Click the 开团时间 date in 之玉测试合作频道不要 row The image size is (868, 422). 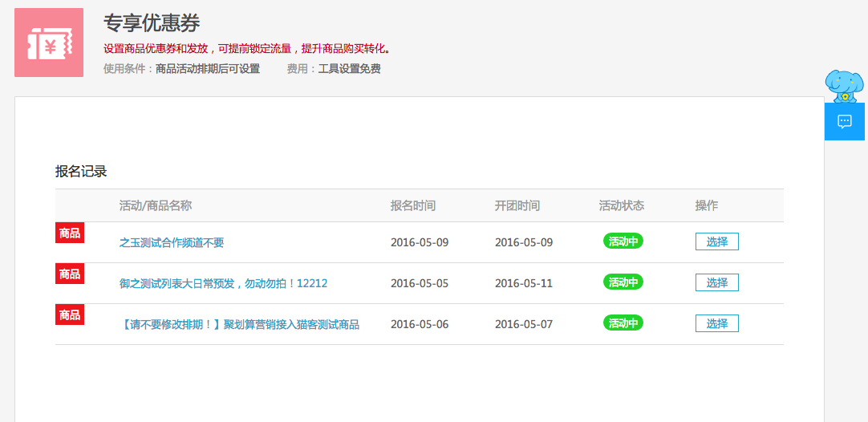(x=524, y=242)
